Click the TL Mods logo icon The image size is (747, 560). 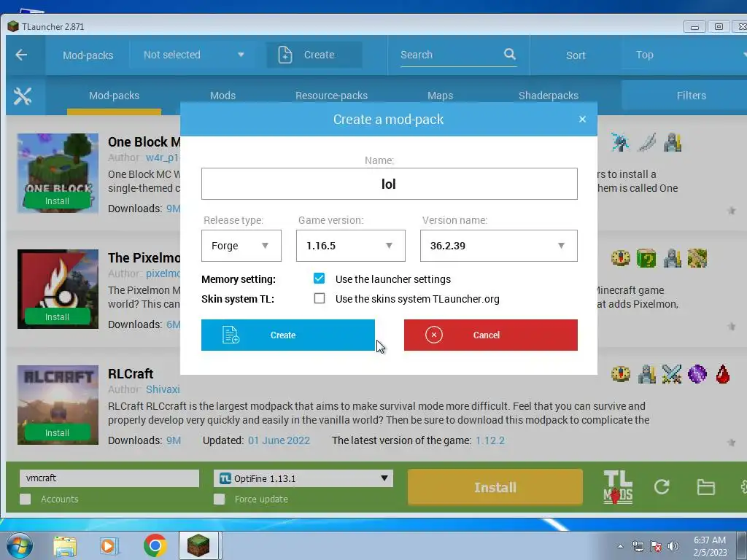[x=618, y=487]
